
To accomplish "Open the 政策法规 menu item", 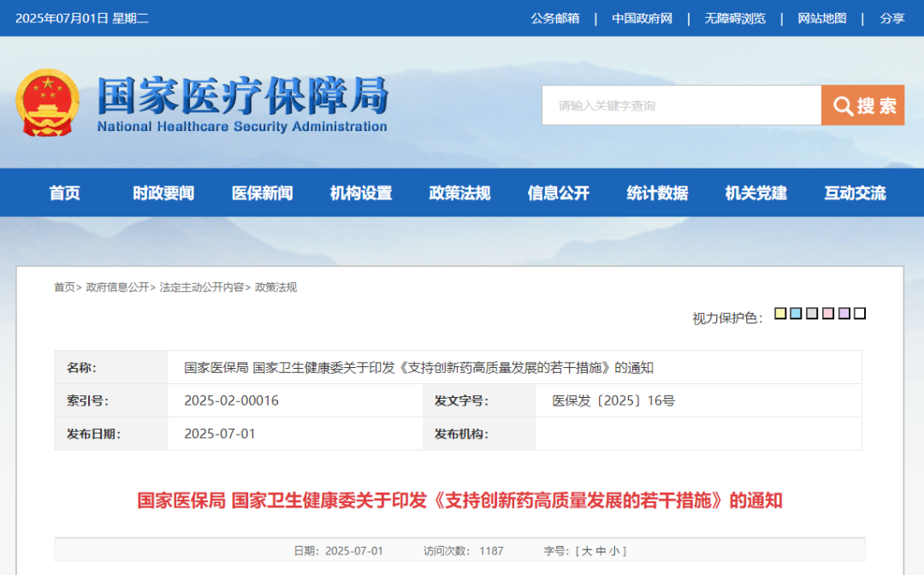I will pyautogui.click(x=459, y=193).
